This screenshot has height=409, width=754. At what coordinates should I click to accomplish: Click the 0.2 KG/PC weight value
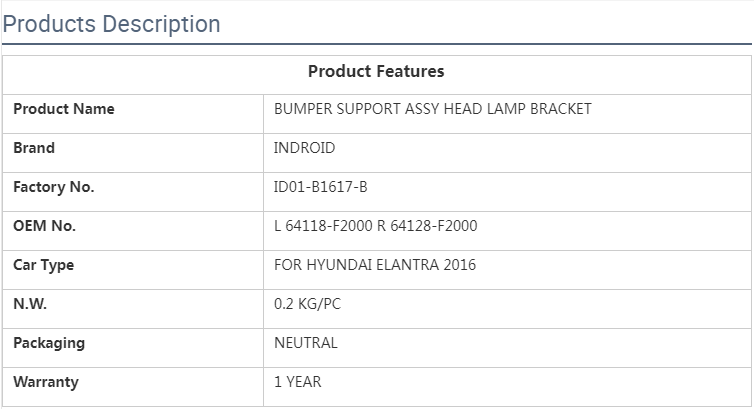click(307, 304)
